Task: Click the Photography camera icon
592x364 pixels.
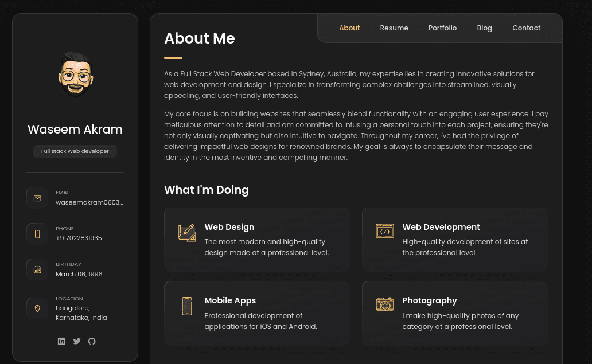Action: pyautogui.click(x=385, y=304)
